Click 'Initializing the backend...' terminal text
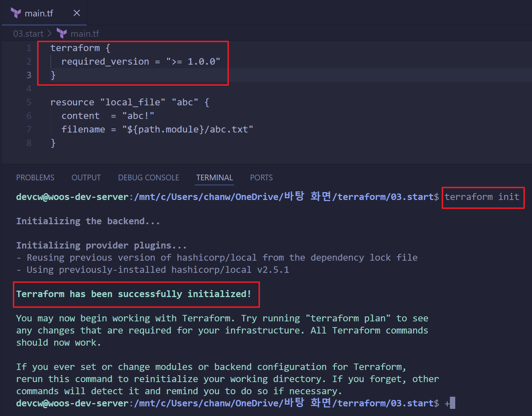Screen dimensions: 532x416 tap(88, 221)
